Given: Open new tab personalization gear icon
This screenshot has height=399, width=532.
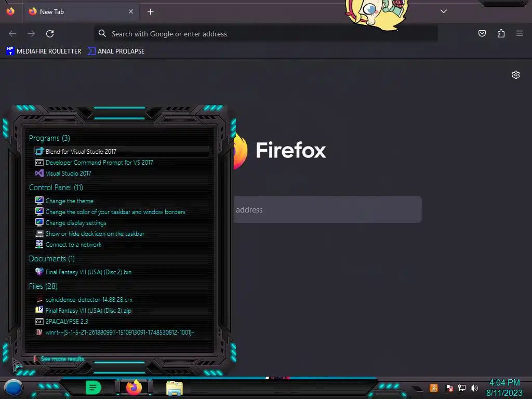Looking at the screenshot, I should [516, 75].
